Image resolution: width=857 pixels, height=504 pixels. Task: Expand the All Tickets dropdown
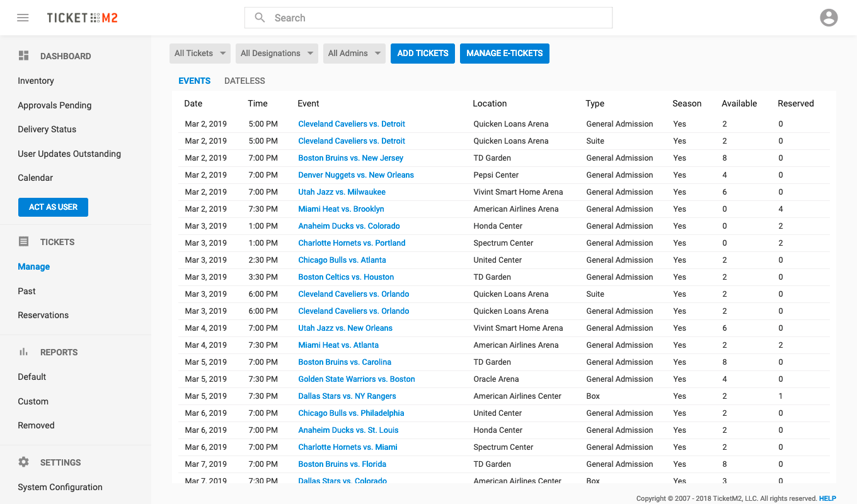(200, 54)
